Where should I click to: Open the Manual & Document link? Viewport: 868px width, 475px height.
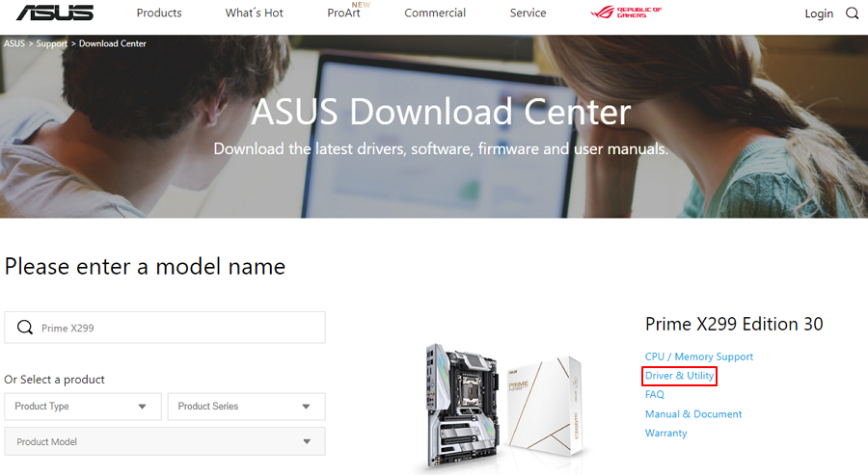point(693,413)
